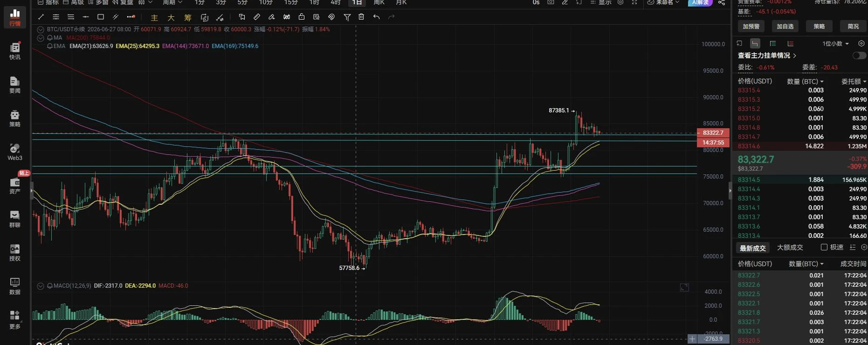The image size is (868, 345).
Task: Collapse the MACD indicator legend
Action: [x=41, y=286]
